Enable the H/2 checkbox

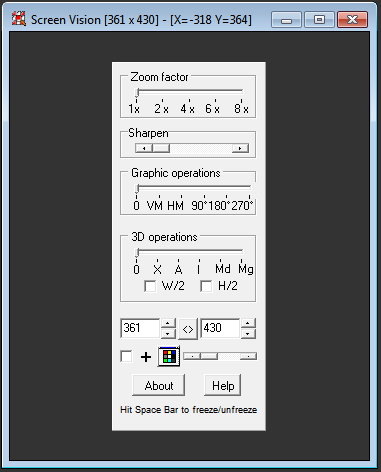pyautogui.click(x=206, y=286)
